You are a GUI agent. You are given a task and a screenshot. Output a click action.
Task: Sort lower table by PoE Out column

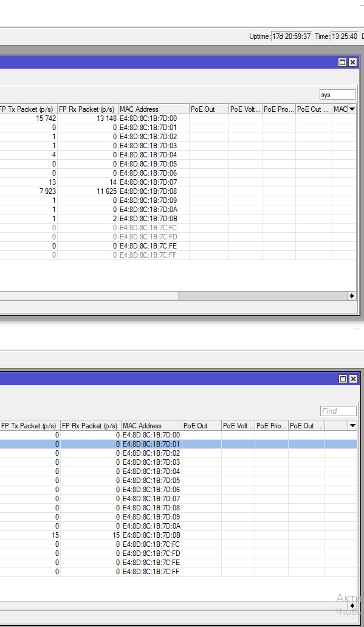pos(202,425)
